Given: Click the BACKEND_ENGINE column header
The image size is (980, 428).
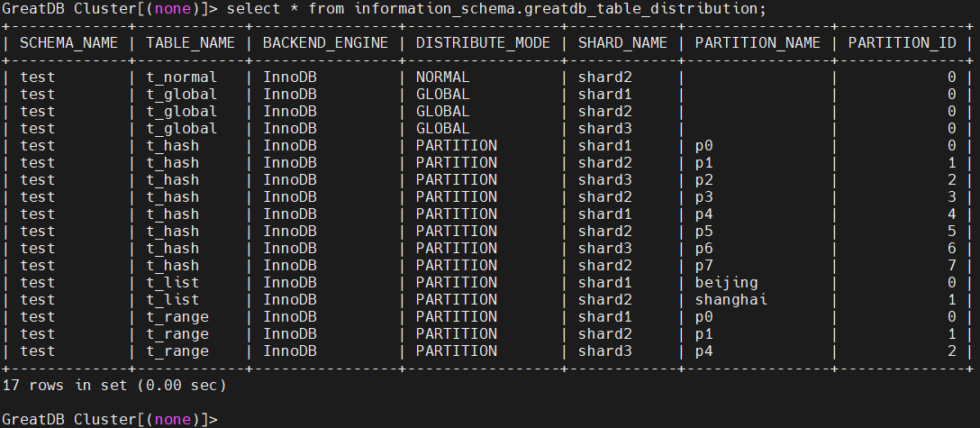Looking at the screenshot, I should pos(325,43).
